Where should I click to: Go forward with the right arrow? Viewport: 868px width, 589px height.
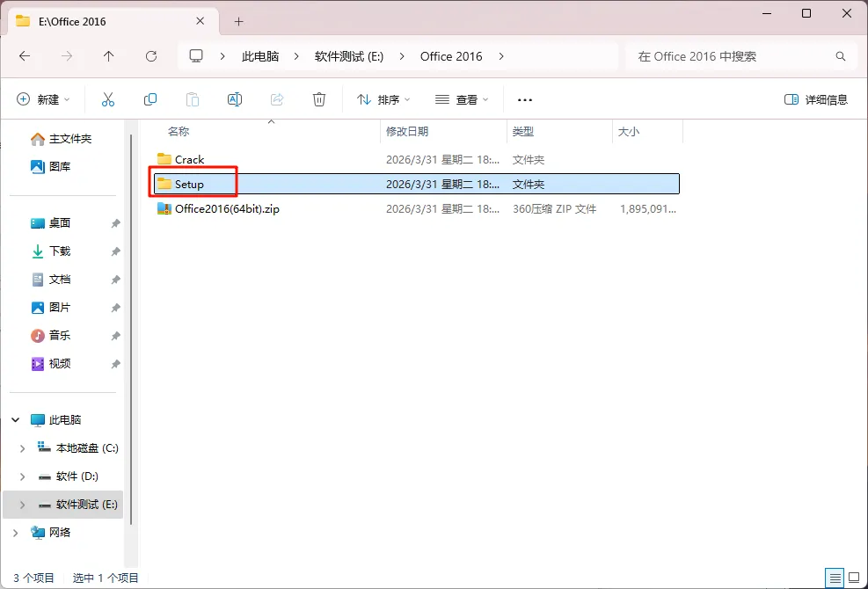[67, 56]
